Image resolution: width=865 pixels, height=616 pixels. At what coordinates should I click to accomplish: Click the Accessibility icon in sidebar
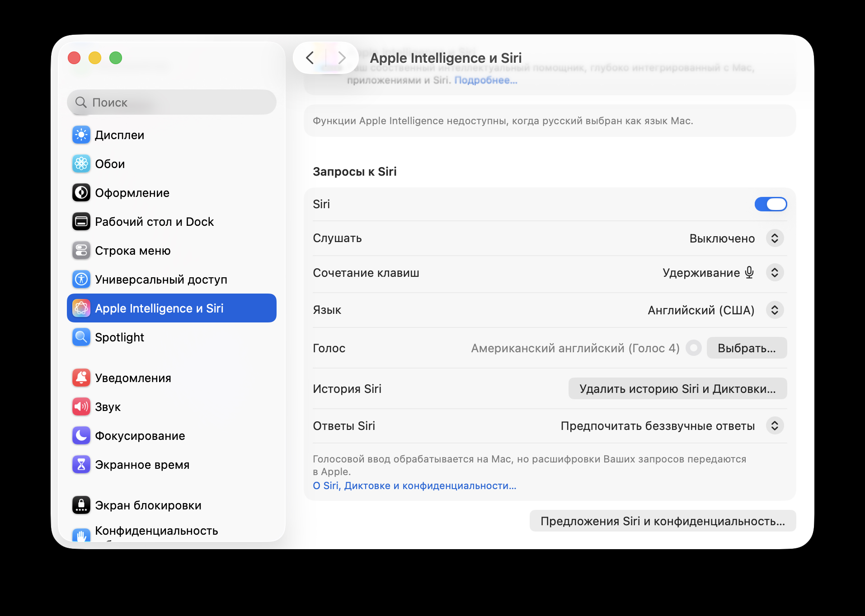(x=81, y=280)
